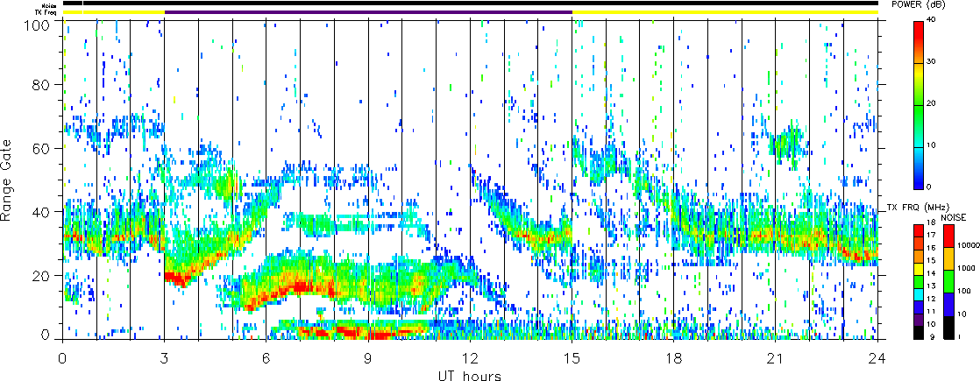Image resolution: width=980 pixels, height=381 pixels.
Task: Click the green 100 segment of the NOISE colorbar
Action: point(948,281)
